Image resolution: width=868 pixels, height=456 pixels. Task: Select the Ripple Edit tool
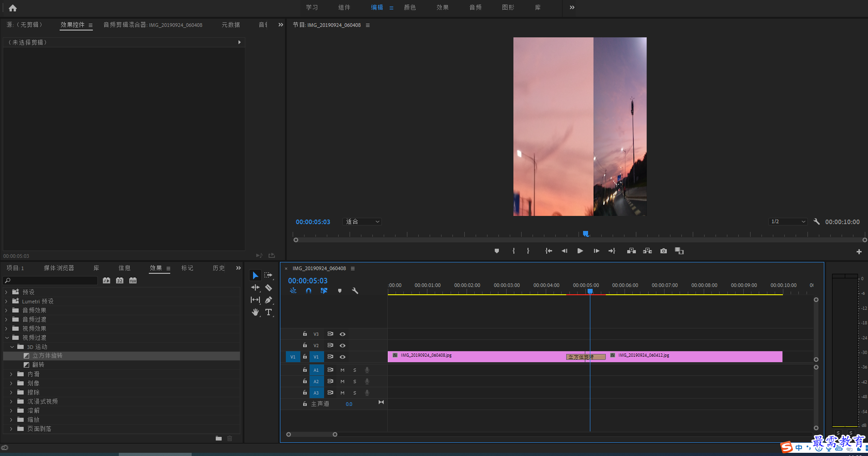point(255,288)
